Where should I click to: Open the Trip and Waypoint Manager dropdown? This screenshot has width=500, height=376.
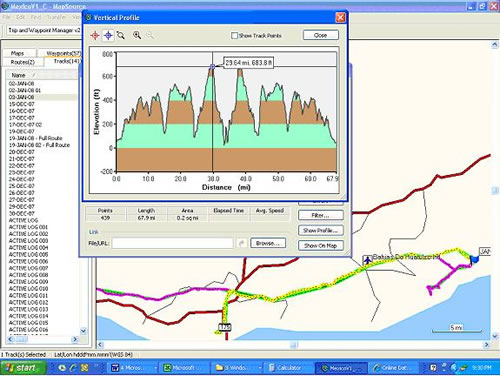tap(44, 30)
